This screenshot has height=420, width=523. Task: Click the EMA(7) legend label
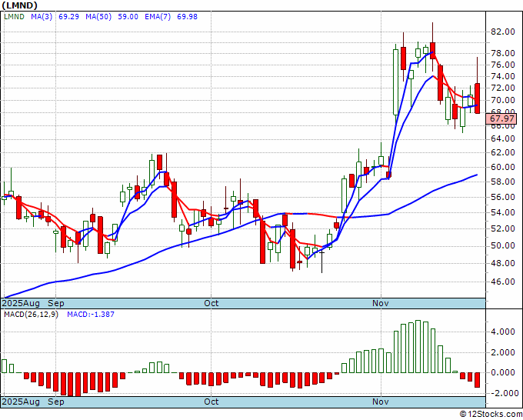click(158, 16)
